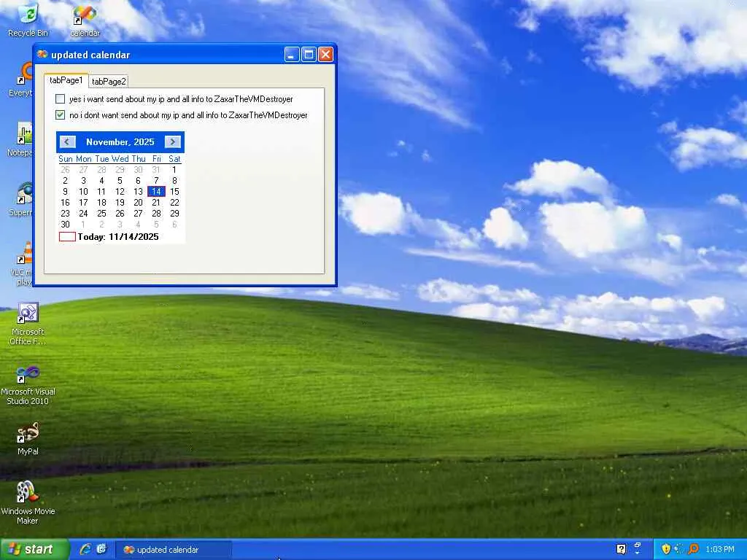747x560 pixels.
Task: Click the security shield tray icon
Action: tap(666, 549)
